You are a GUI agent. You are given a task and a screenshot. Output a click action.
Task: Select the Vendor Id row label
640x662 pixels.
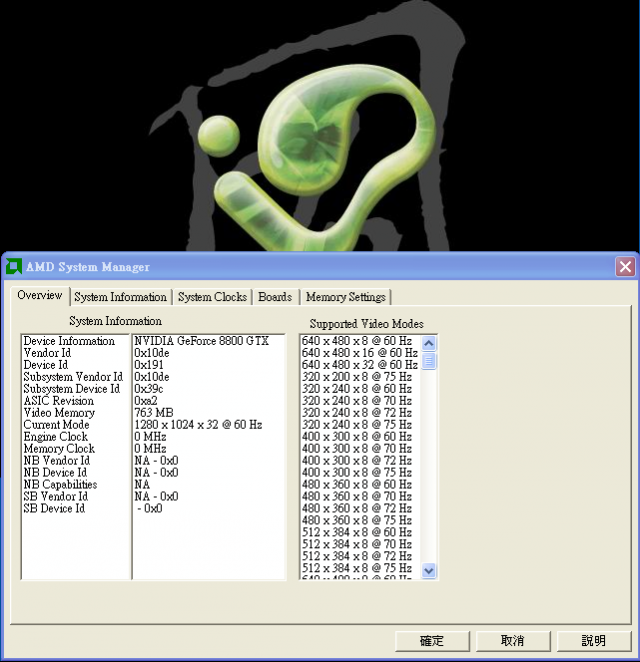(47, 353)
